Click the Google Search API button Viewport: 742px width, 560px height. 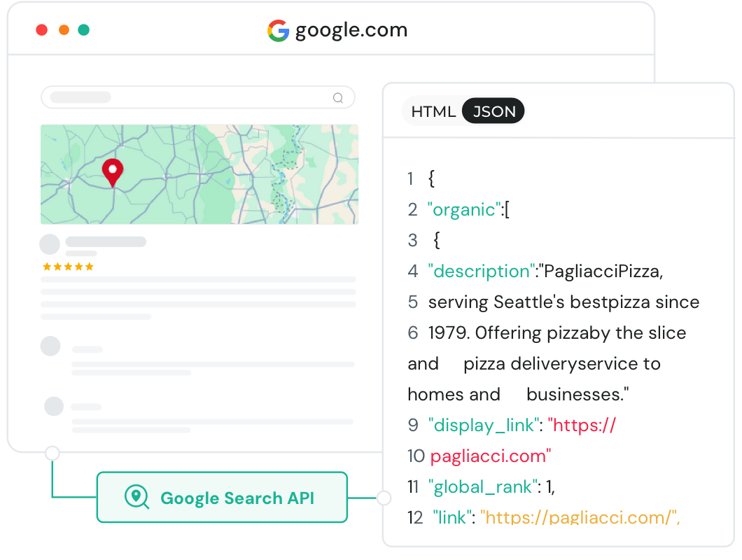[x=222, y=497]
